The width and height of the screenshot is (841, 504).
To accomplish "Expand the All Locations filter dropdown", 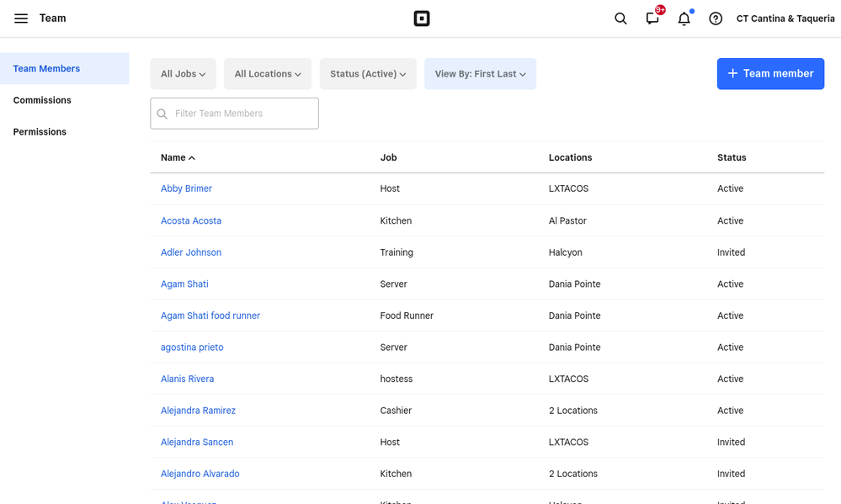I will point(268,74).
